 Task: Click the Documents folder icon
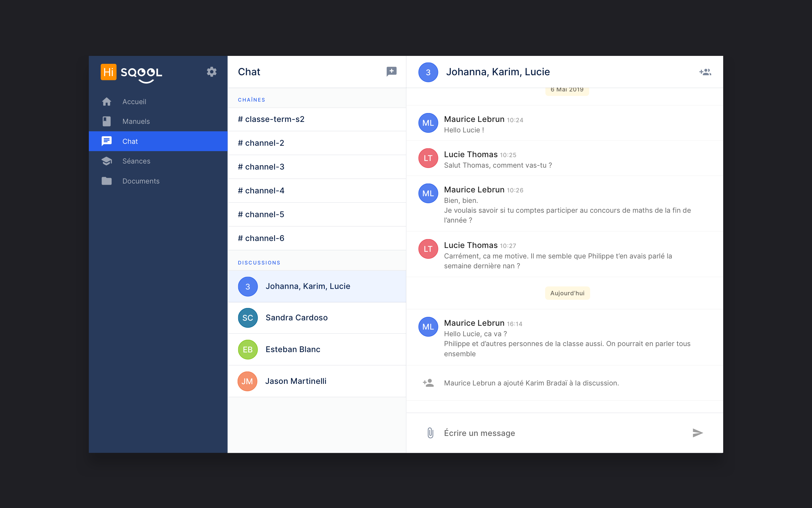coord(107,181)
